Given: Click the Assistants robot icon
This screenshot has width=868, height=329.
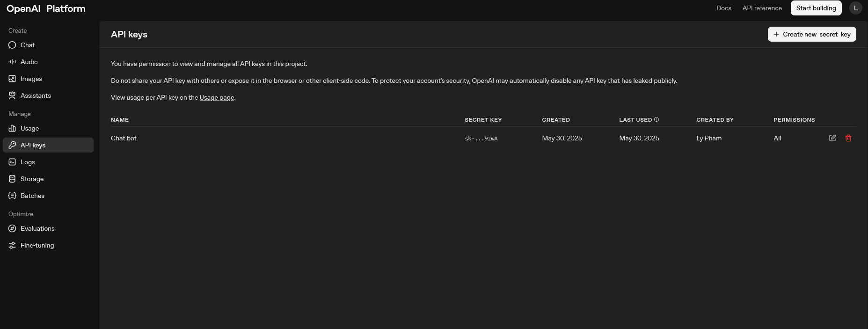Looking at the screenshot, I should point(12,95).
